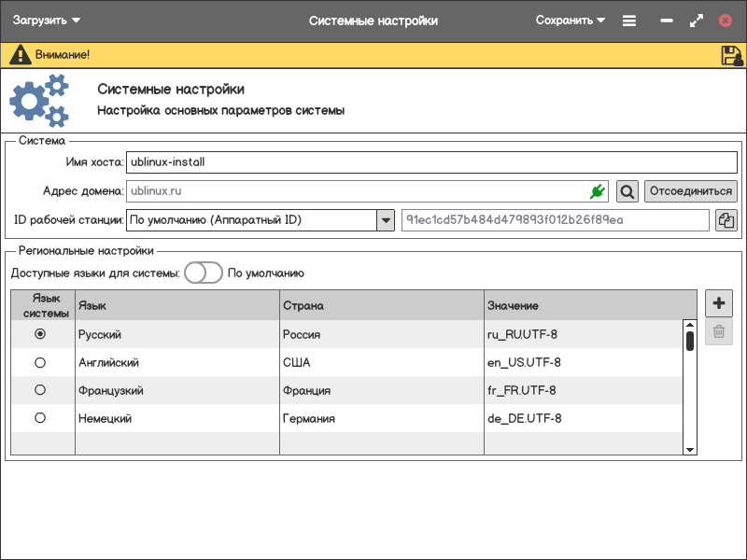
Task: Open the workstation ID dropdown
Action: click(x=385, y=220)
